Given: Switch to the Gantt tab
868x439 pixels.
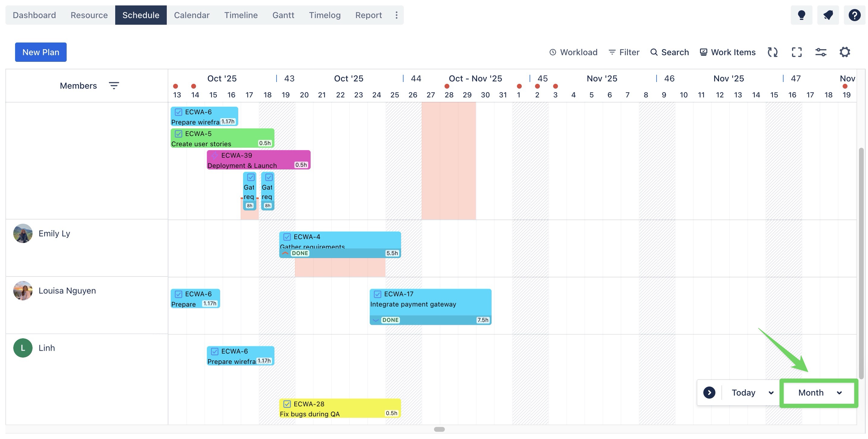Looking at the screenshot, I should 283,15.
